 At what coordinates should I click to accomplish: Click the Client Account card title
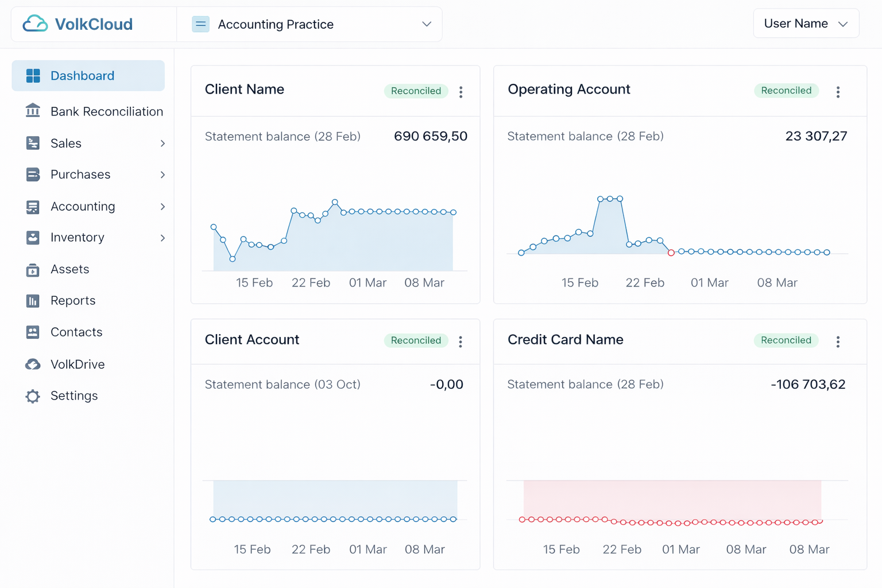(252, 339)
